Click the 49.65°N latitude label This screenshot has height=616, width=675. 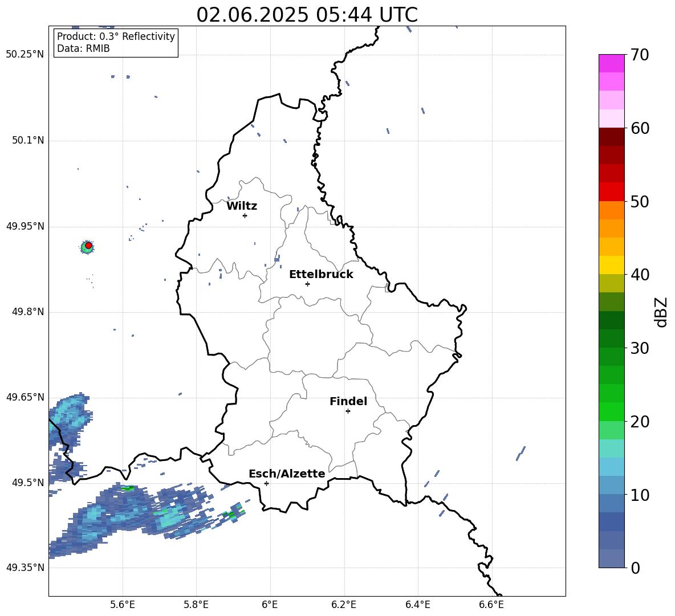click(x=25, y=397)
